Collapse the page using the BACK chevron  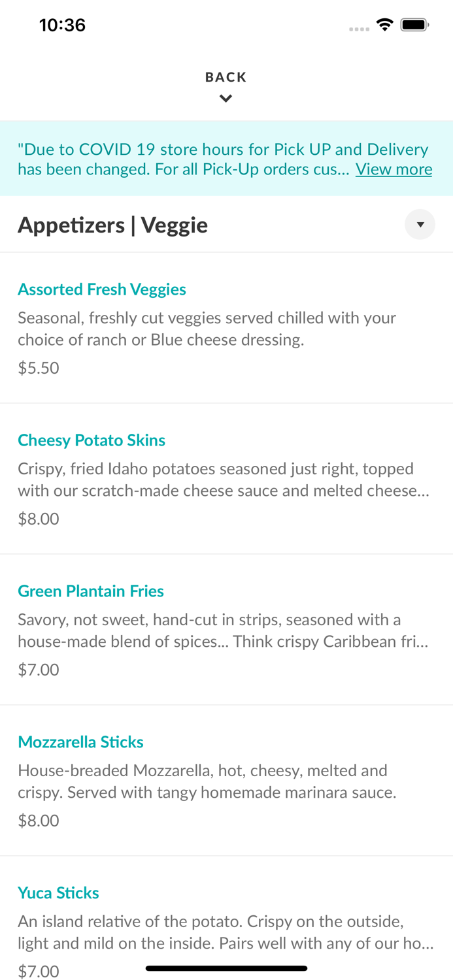[226, 97]
